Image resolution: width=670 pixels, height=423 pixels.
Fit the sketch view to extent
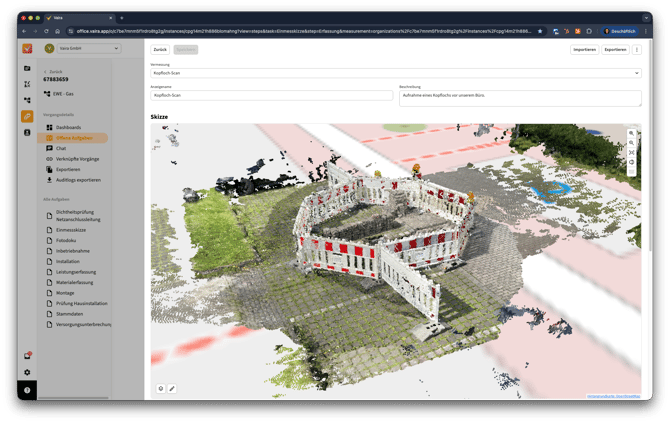[x=631, y=153]
